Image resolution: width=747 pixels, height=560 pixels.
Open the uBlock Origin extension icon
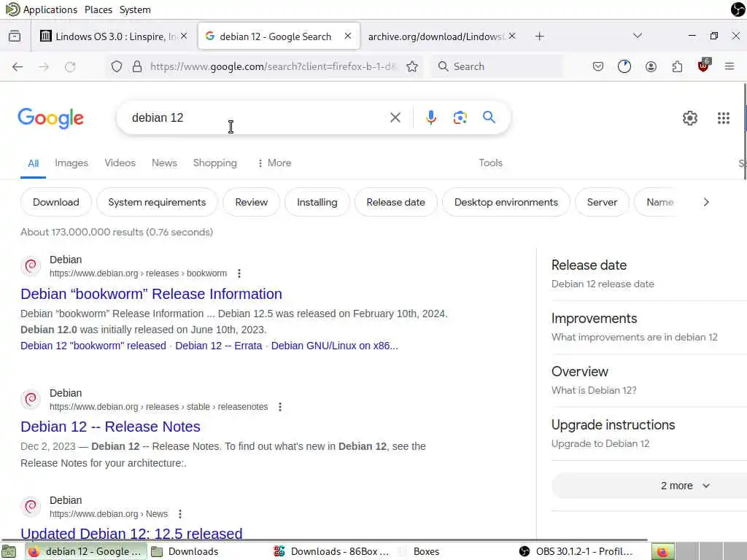click(704, 66)
